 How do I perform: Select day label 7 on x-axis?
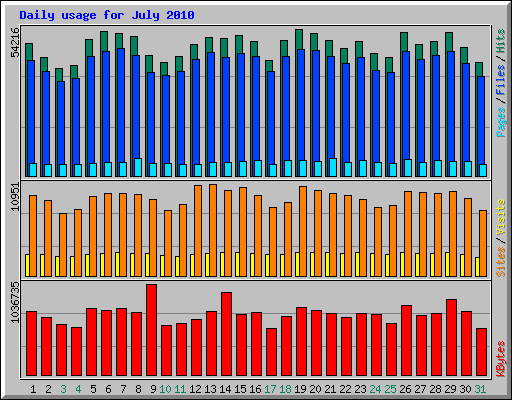pyautogui.click(x=123, y=389)
